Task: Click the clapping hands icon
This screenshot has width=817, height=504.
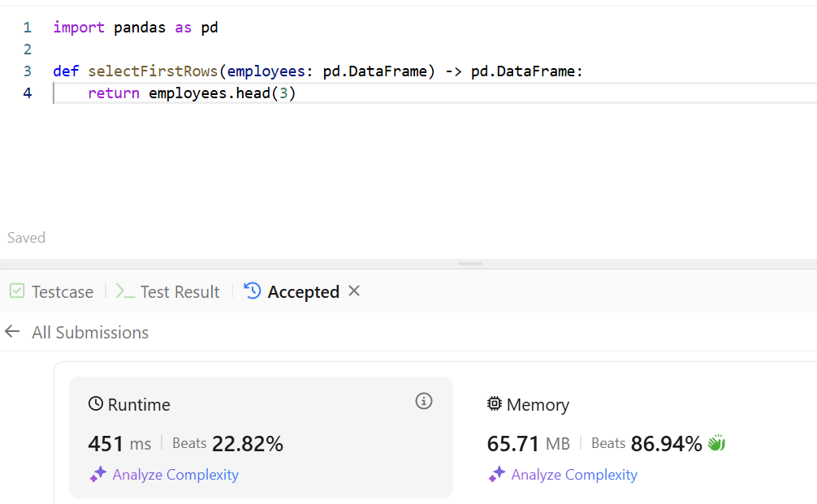Action: point(716,442)
